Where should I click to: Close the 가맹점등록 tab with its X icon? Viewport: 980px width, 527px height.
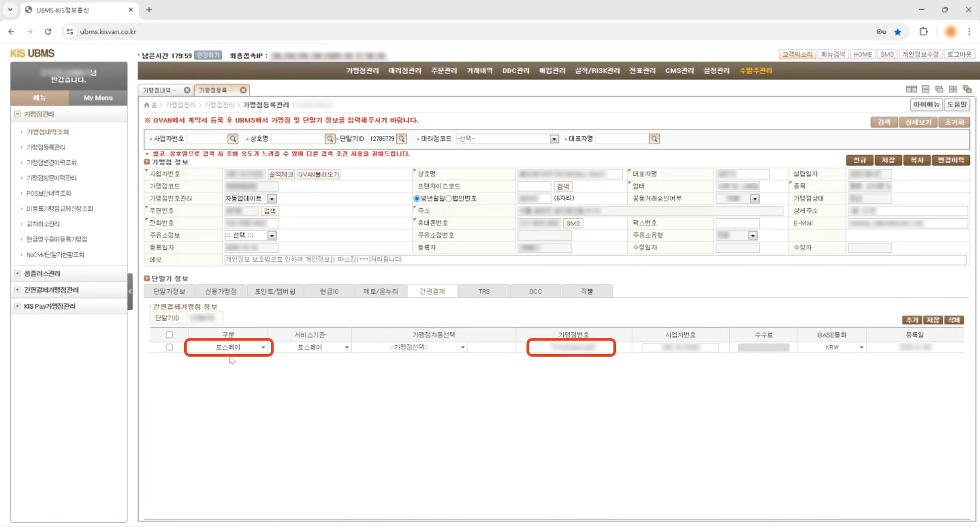(x=243, y=90)
